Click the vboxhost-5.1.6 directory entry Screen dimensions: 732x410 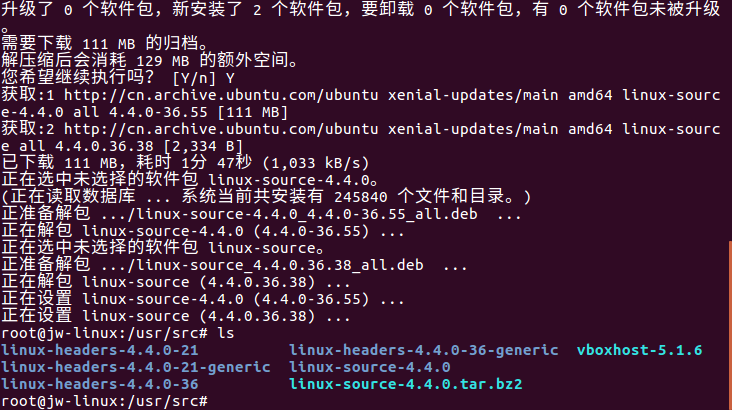[x=639, y=350]
